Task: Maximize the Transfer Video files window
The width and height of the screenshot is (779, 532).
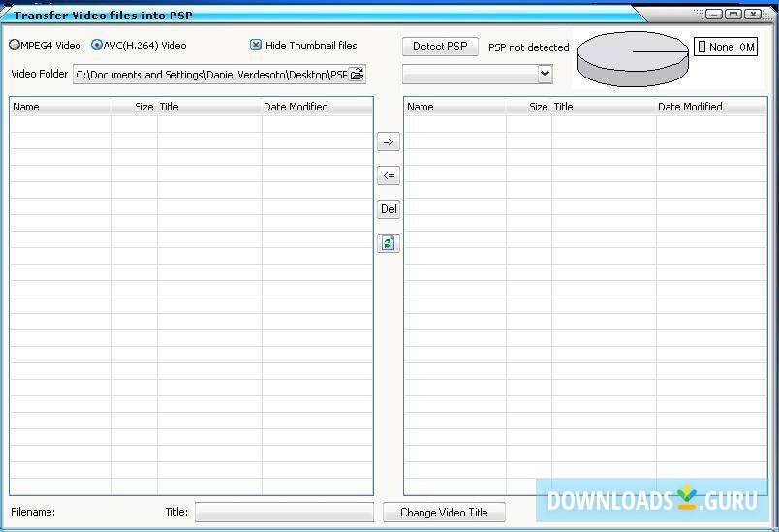Action: [733, 15]
